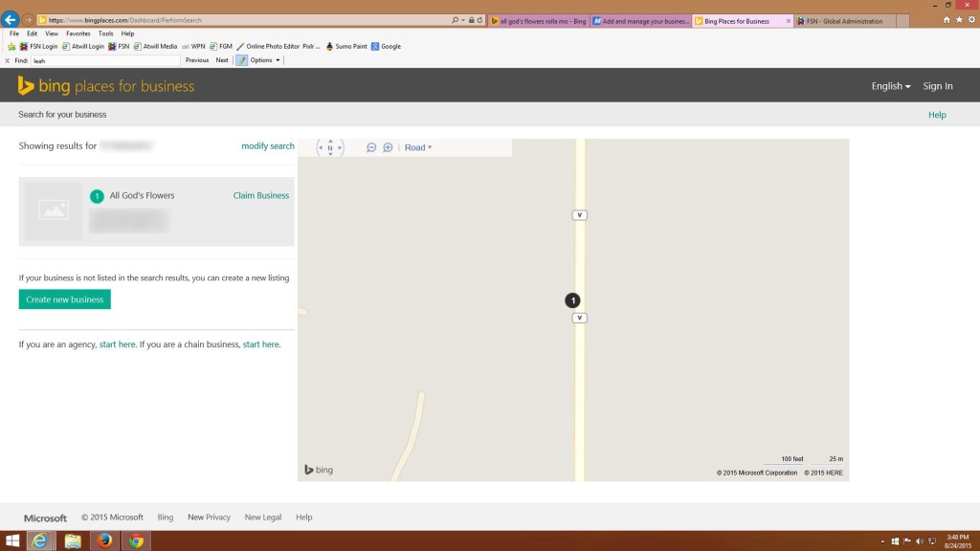This screenshot has height=551, width=980.
Task: Open the Help menu in the menu bar
Action: (127, 33)
